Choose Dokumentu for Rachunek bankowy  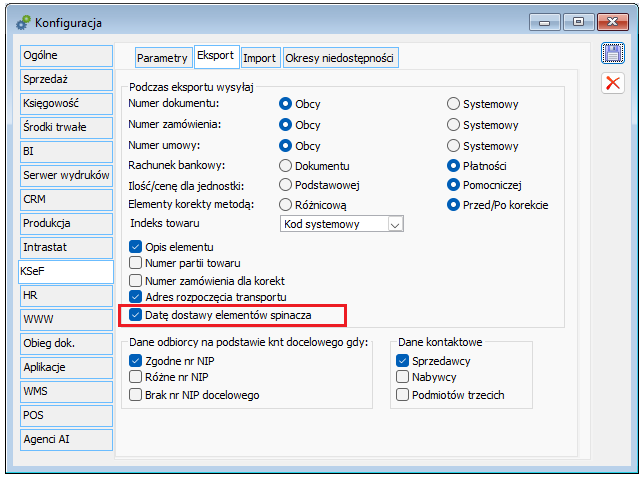coord(285,166)
